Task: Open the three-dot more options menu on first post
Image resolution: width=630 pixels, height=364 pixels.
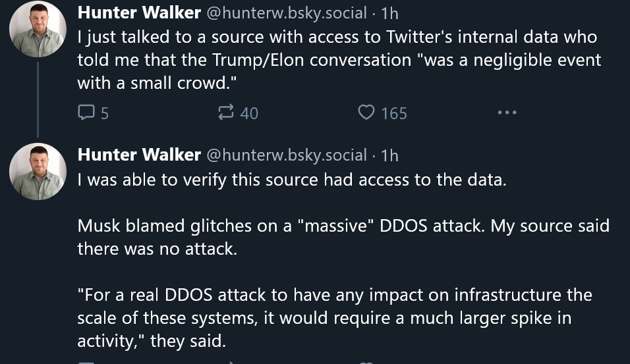Action: (x=507, y=113)
